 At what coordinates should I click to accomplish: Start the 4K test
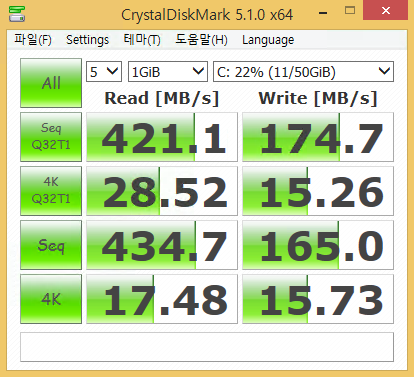click(x=51, y=299)
